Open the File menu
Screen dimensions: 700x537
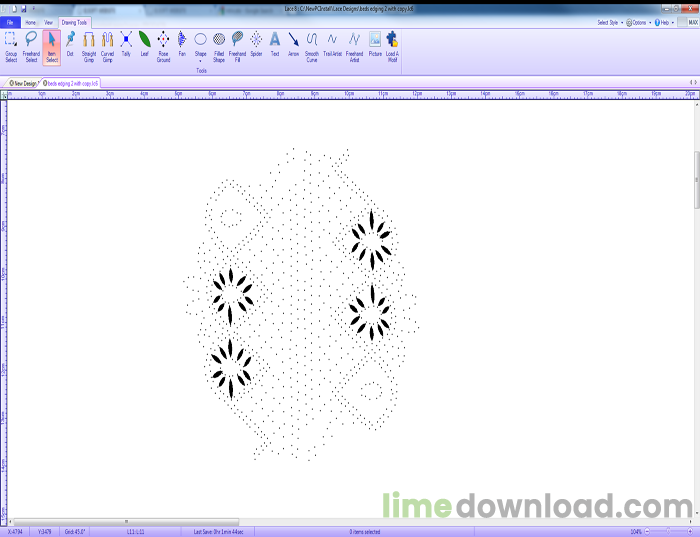click(10, 22)
